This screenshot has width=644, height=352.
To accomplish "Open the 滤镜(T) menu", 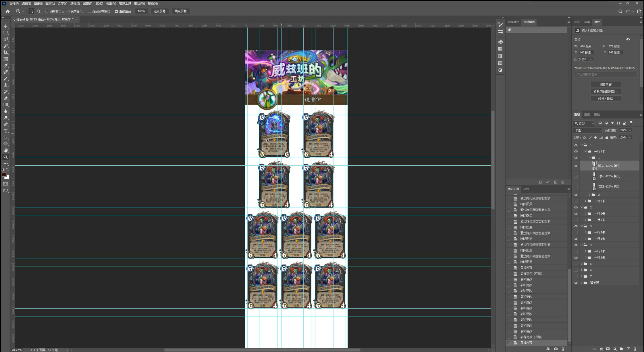I will pyautogui.click(x=87, y=3).
